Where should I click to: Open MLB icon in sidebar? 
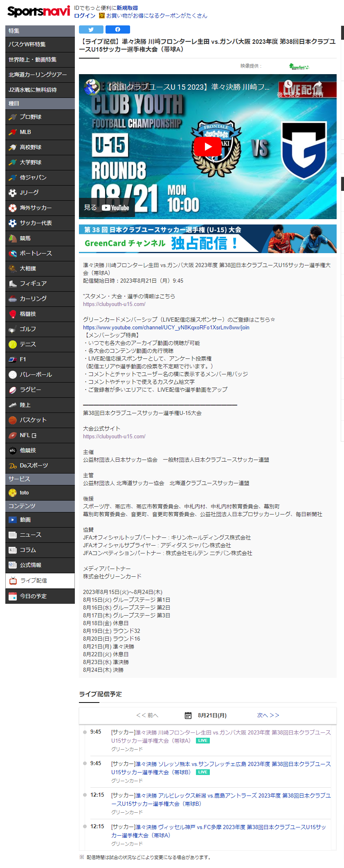(13, 132)
